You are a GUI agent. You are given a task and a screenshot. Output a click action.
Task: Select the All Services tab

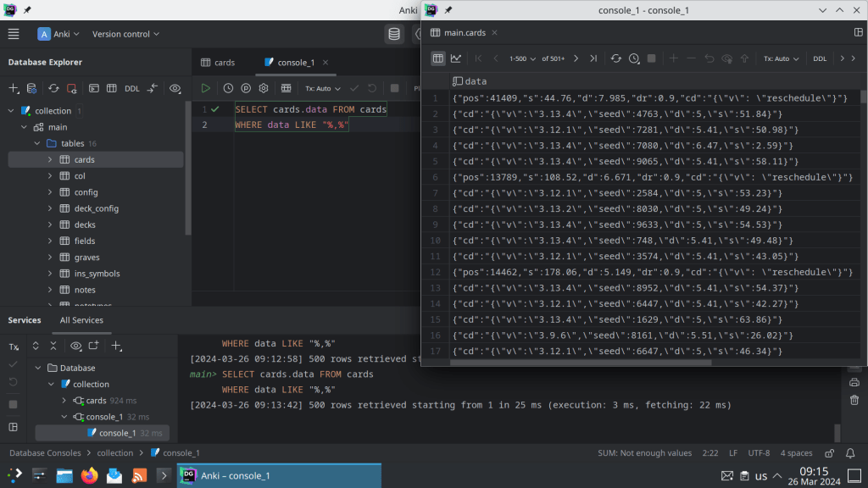[x=81, y=320]
